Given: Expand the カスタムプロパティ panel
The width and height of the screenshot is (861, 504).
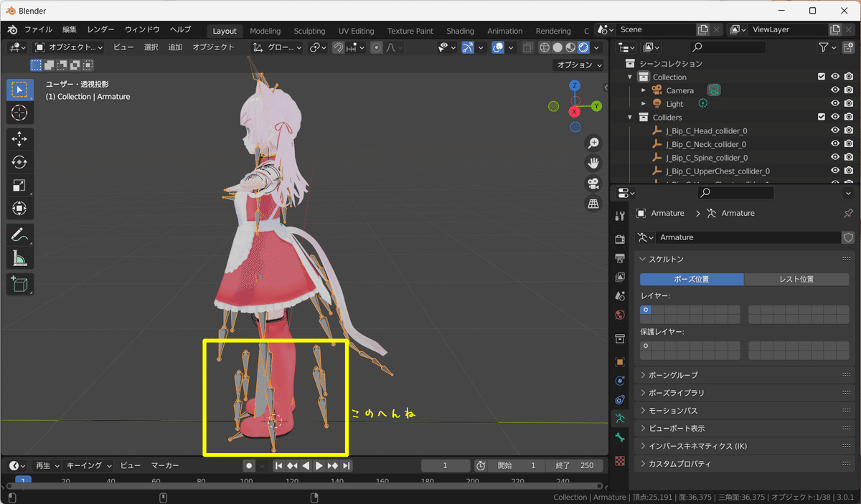Looking at the screenshot, I should point(745,464).
